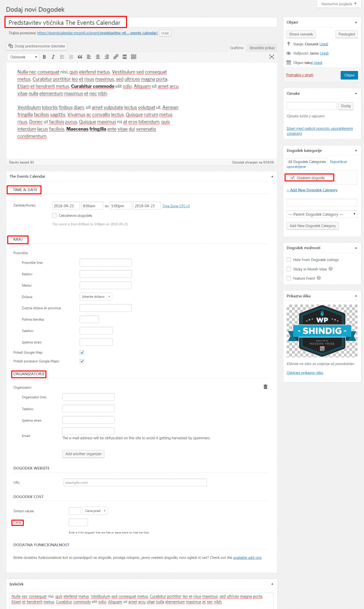The width and height of the screenshot is (364, 609).
Task: Insert a numbered list
Action: click(71, 57)
